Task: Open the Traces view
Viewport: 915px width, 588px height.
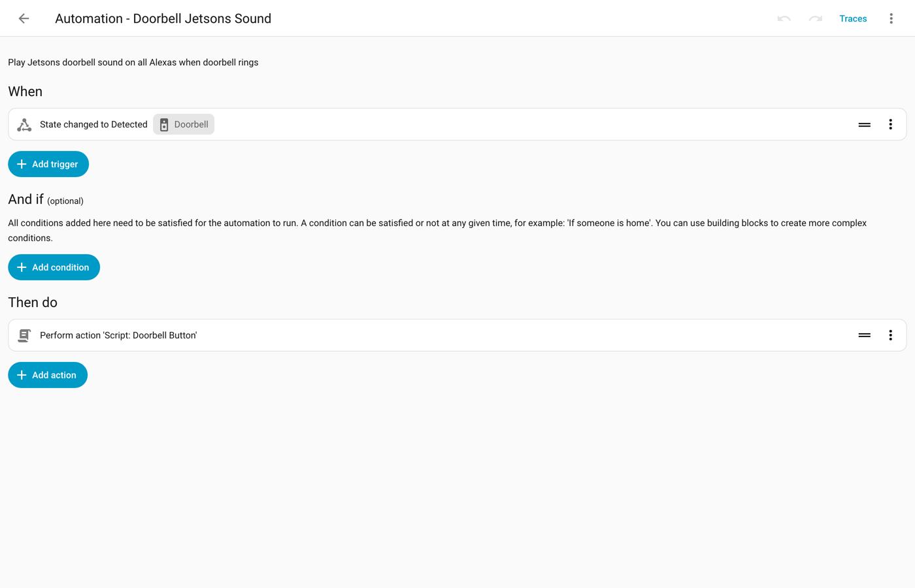Action: (x=853, y=18)
